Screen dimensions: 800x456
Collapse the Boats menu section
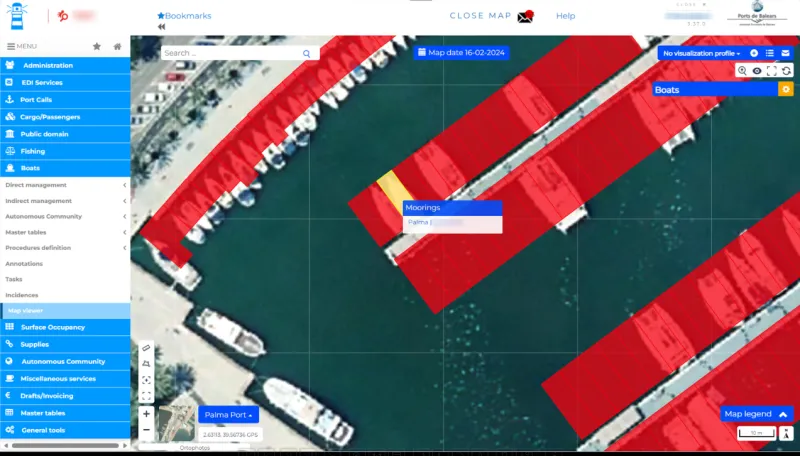point(65,168)
